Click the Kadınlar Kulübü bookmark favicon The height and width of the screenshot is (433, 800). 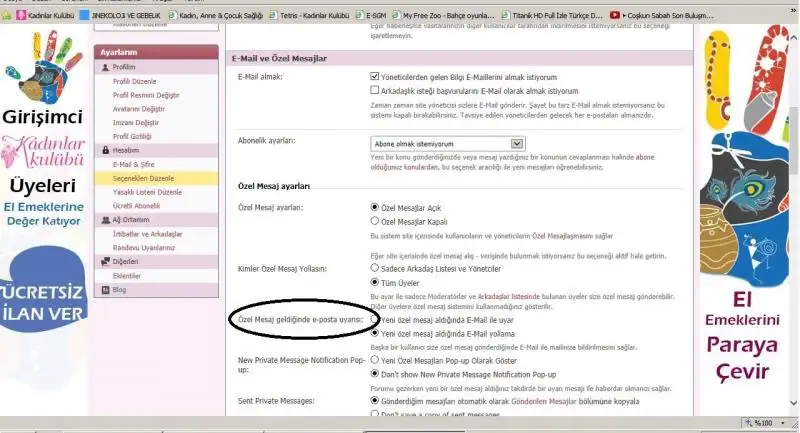coord(25,16)
